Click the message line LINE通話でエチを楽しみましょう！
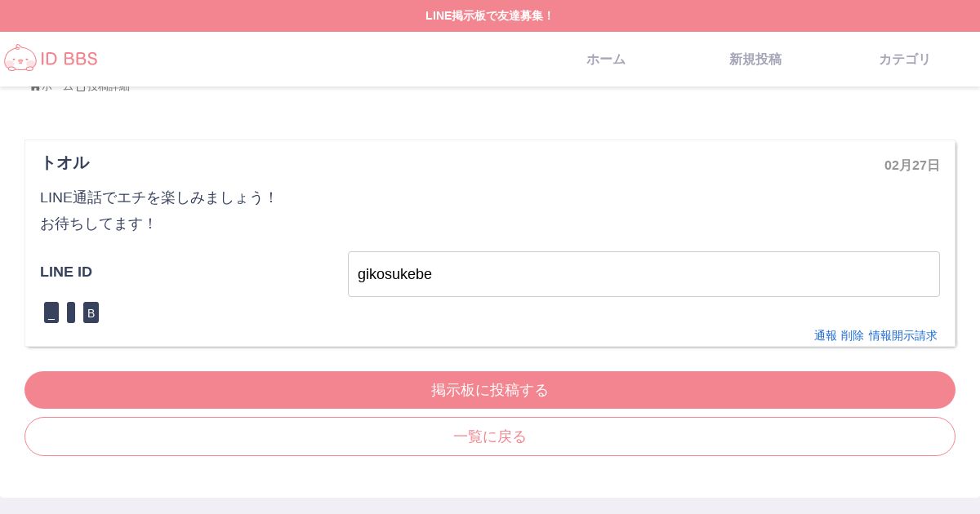The width and height of the screenshot is (980, 514). coord(159,197)
